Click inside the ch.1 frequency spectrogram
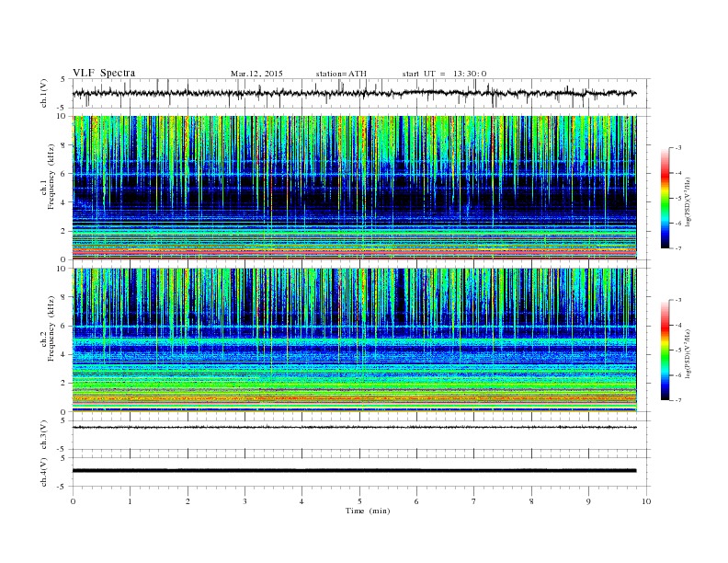The width and height of the screenshot is (728, 563). tap(354, 188)
